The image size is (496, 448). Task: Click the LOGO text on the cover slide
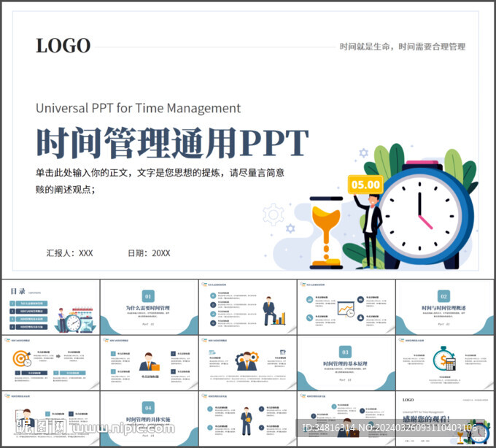coord(63,45)
